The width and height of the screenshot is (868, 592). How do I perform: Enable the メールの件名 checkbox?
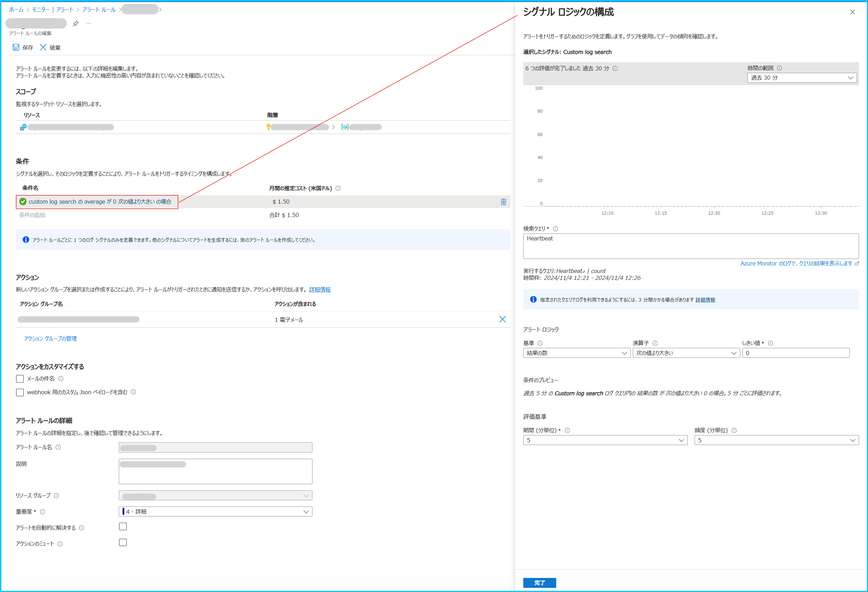click(20, 379)
